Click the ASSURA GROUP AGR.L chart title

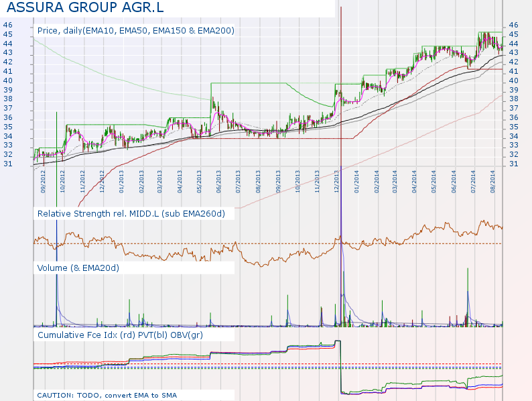pos(85,7)
